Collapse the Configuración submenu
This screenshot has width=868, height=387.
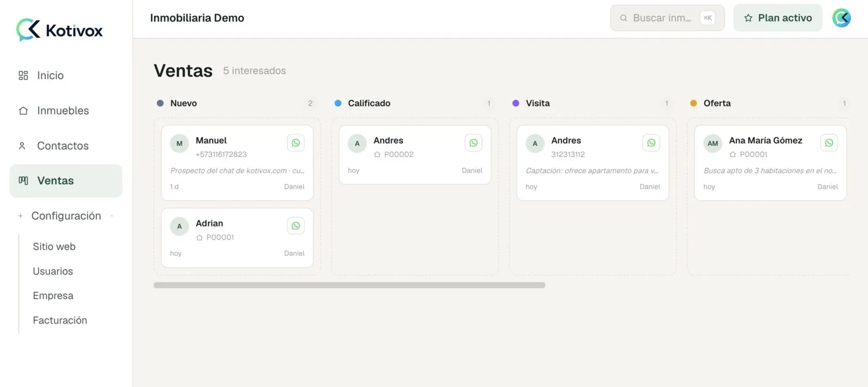point(112,216)
